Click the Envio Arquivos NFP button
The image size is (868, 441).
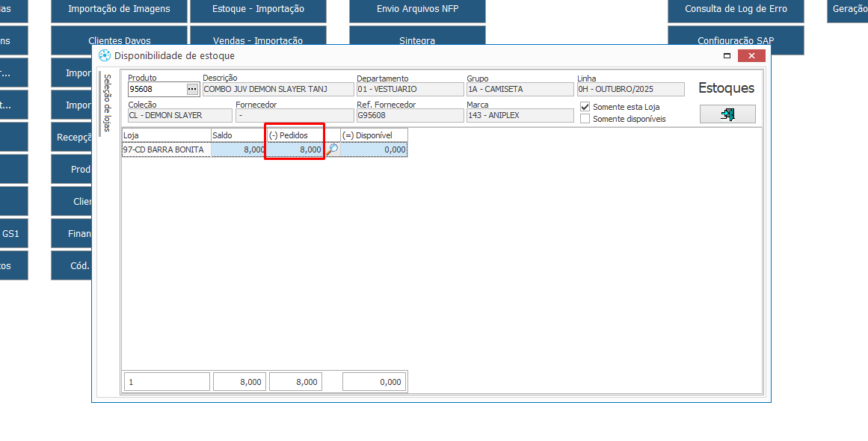pyautogui.click(x=417, y=9)
